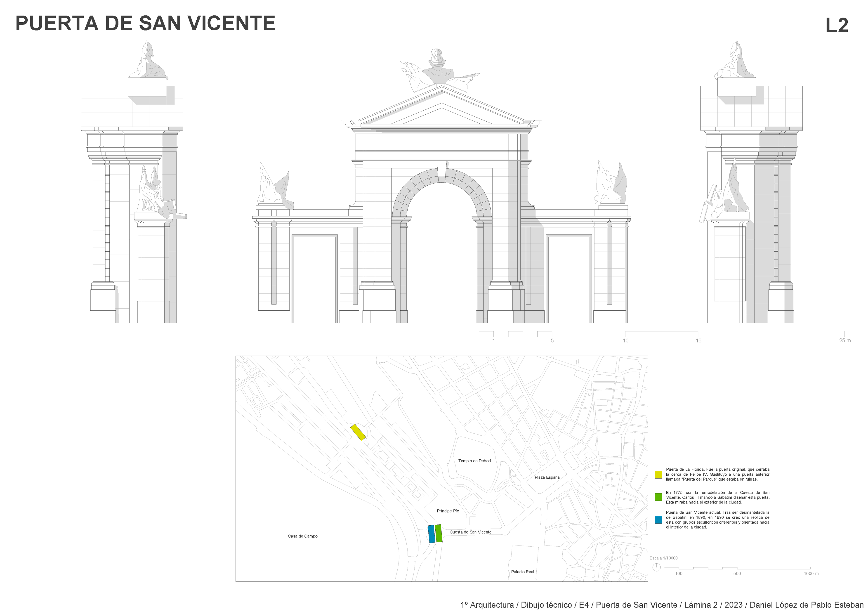Click the north arrow compass icon
The image size is (868, 614).
tap(657, 567)
